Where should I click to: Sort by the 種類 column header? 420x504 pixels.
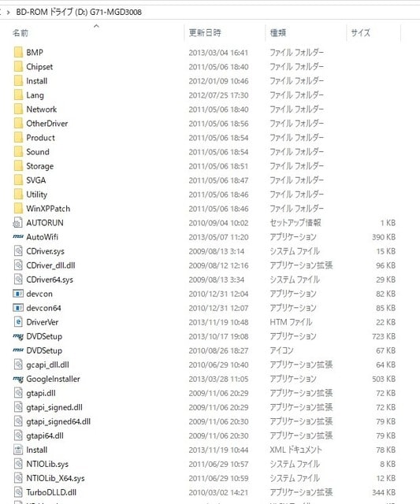[278, 33]
